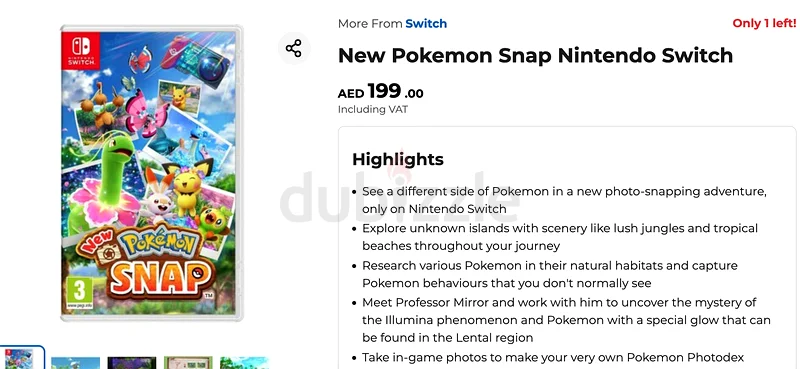Click the Highlights heading

point(398,159)
